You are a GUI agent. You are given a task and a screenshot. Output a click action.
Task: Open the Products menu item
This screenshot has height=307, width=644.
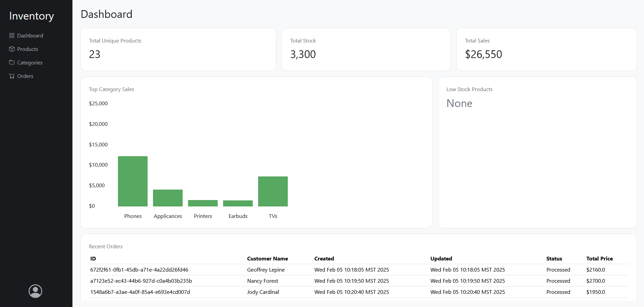[28, 49]
